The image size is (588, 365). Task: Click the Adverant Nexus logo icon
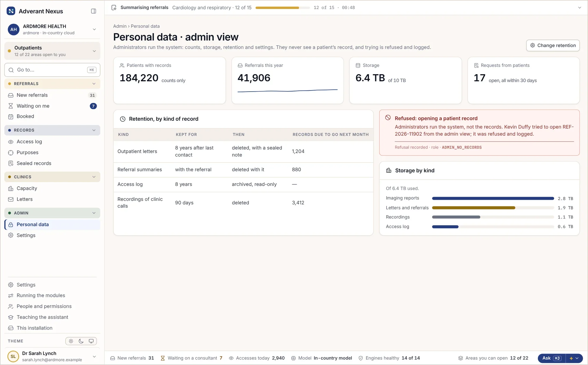(x=11, y=11)
